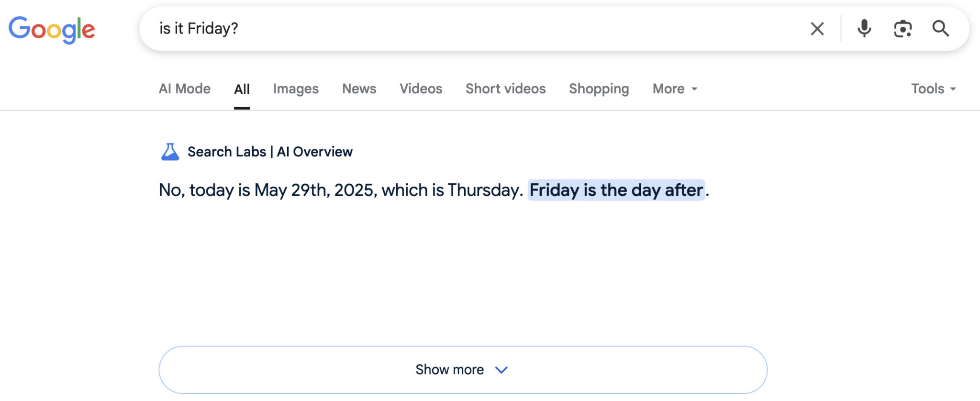Image resolution: width=980 pixels, height=401 pixels.
Task: Click the Search Labs flask icon
Action: coord(170,152)
